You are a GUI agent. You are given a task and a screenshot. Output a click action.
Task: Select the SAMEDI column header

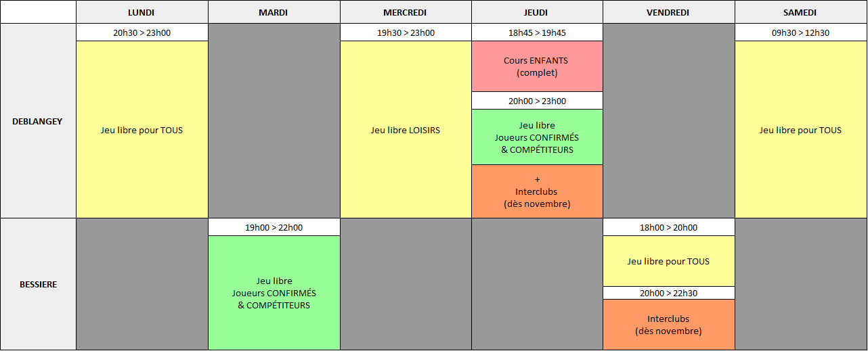(x=800, y=12)
